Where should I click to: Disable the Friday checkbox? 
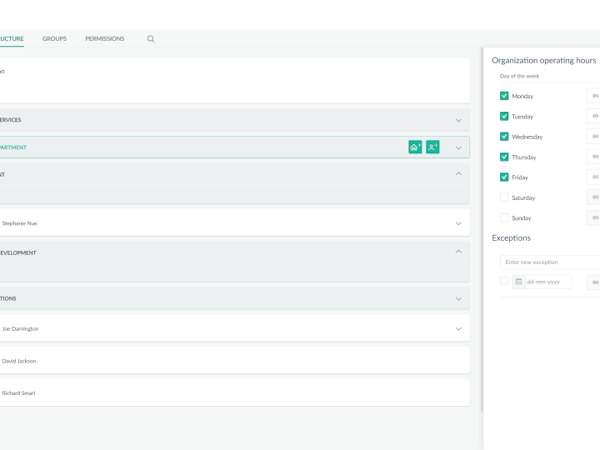[504, 177]
